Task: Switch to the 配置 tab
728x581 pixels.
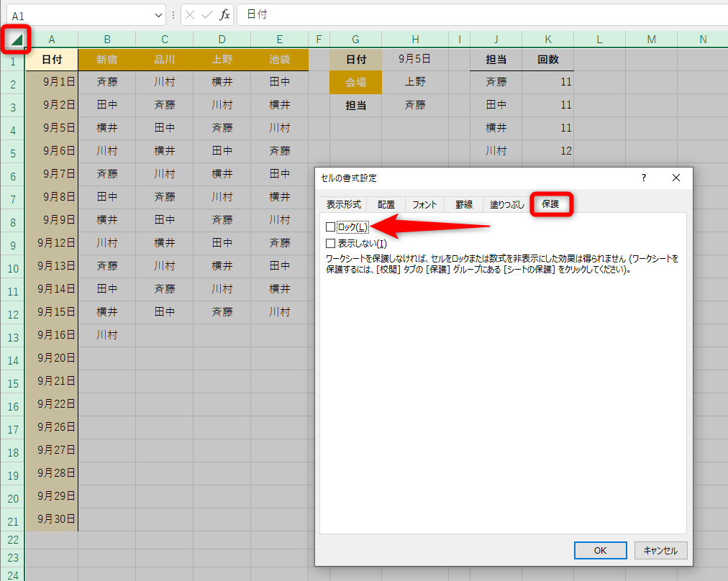Action: (x=386, y=205)
